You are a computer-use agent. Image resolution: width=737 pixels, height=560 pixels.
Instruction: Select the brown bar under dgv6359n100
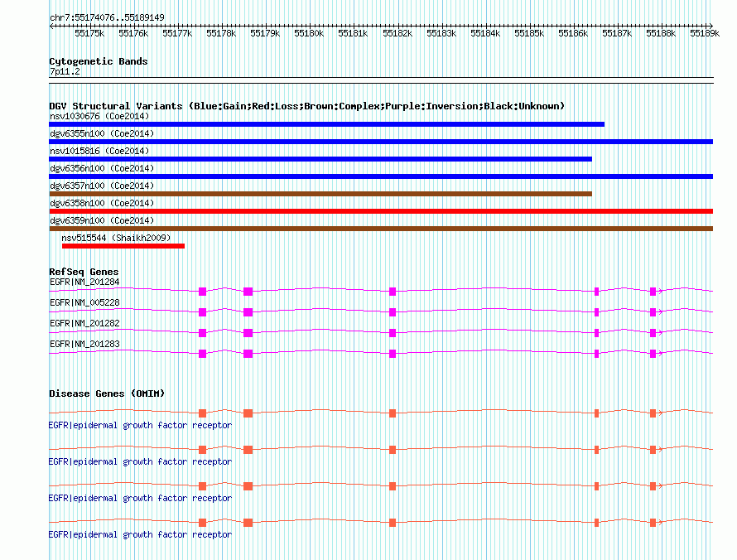381,229
